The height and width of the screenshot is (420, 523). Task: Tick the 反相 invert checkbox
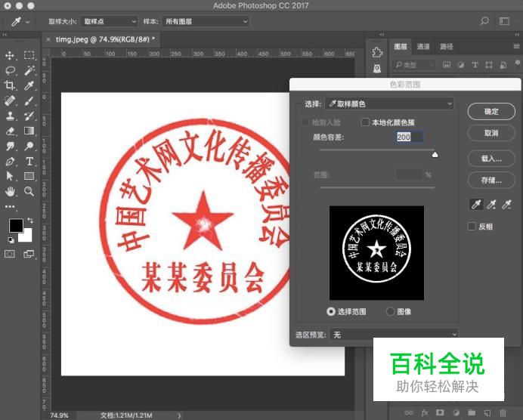(472, 227)
